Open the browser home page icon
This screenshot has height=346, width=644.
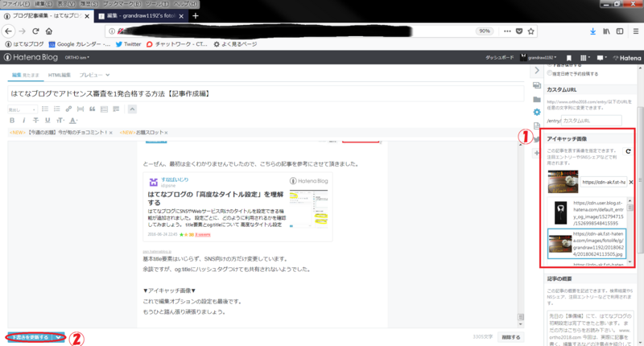[x=49, y=31]
